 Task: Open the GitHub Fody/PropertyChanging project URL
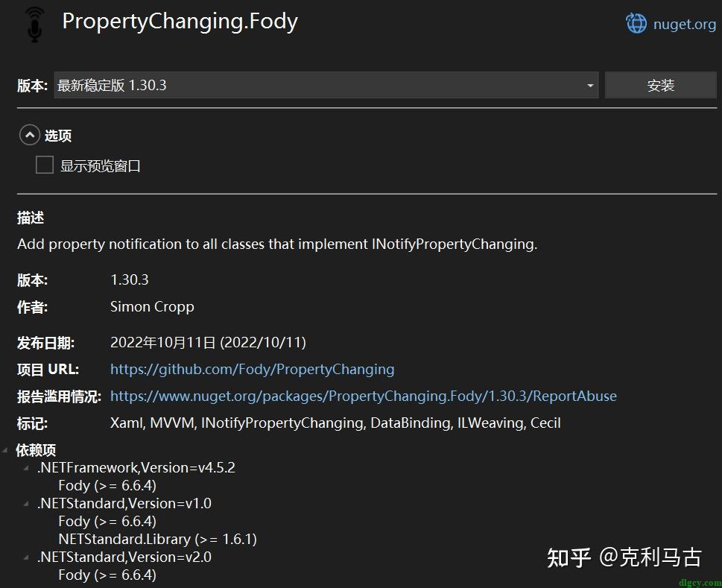click(x=252, y=369)
